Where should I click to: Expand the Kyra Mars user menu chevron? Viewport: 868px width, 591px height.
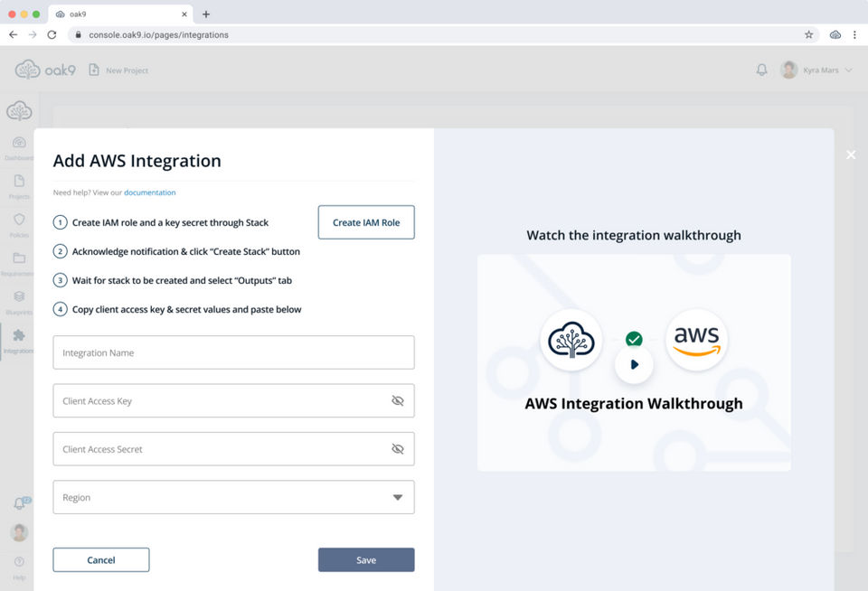tap(848, 70)
